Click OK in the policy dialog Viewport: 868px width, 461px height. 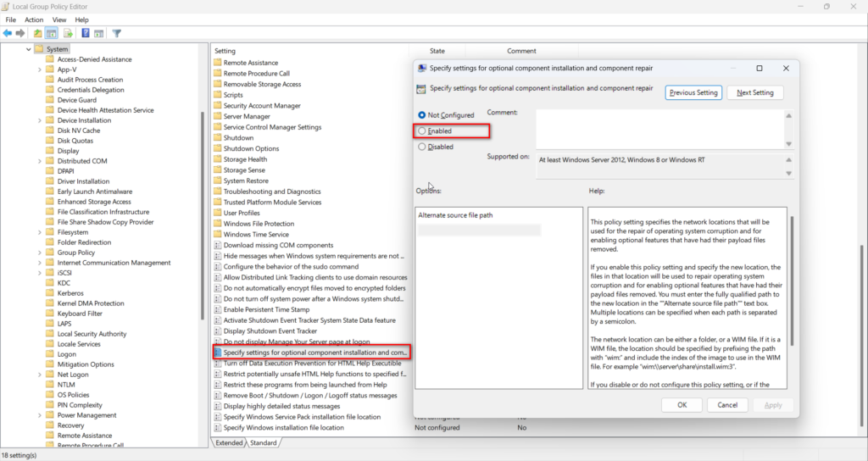[682, 405]
